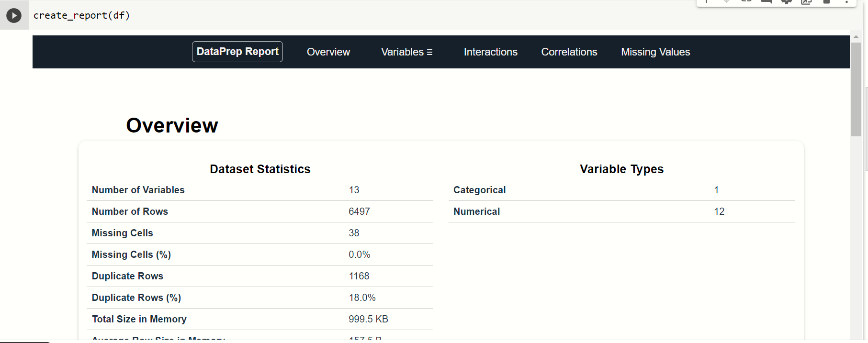Viewport: 868px width, 343px height.
Task: Select the Dataset Statistics table heading
Action: point(260,169)
